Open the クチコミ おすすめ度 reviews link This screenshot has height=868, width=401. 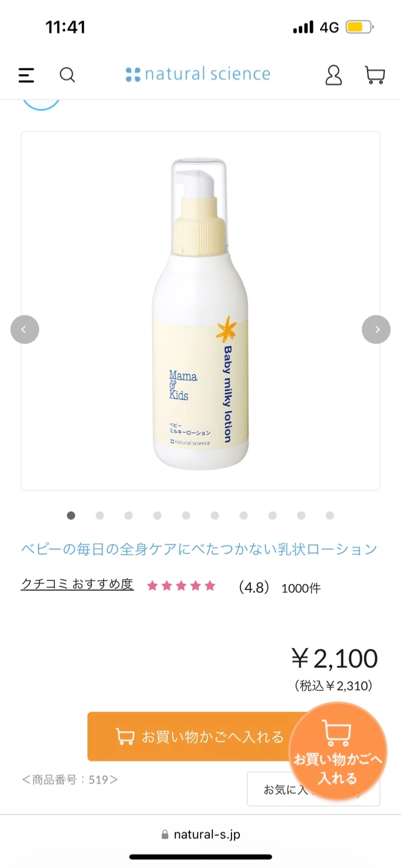(77, 584)
